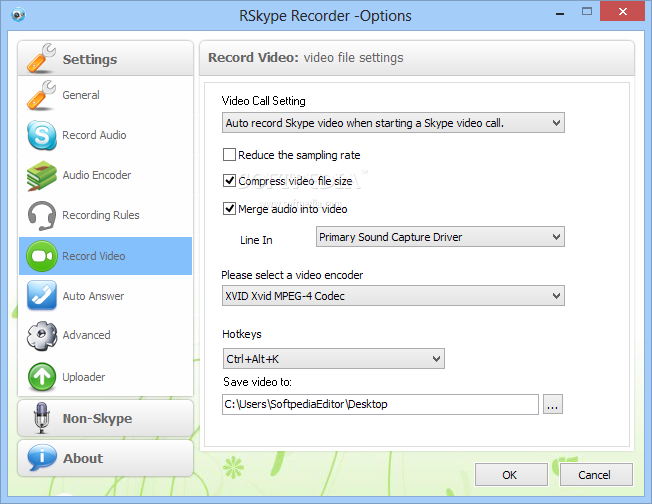This screenshot has width=652, height=504.
Task: Click the Recording Rules headset icon
Action: tap(42, 215)
